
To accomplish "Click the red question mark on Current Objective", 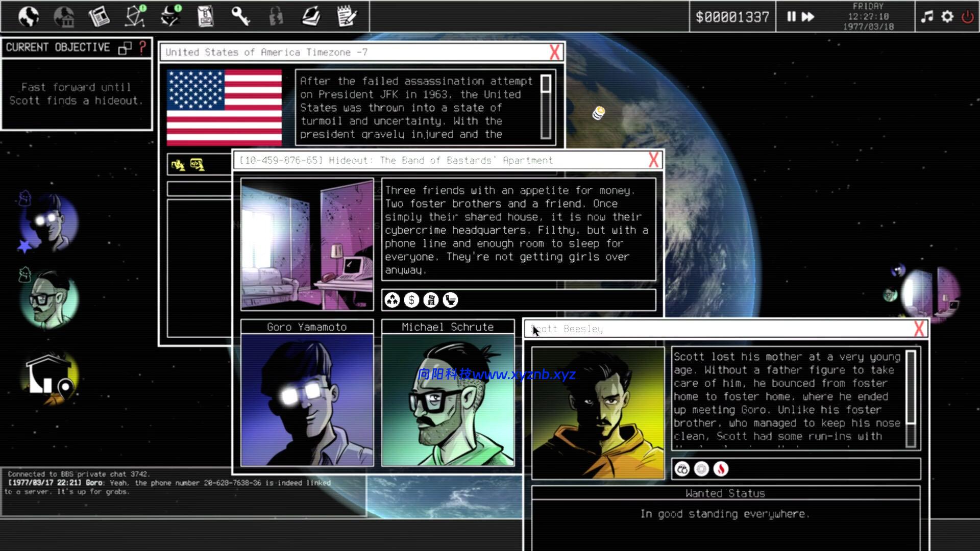I will coord(141,48).
